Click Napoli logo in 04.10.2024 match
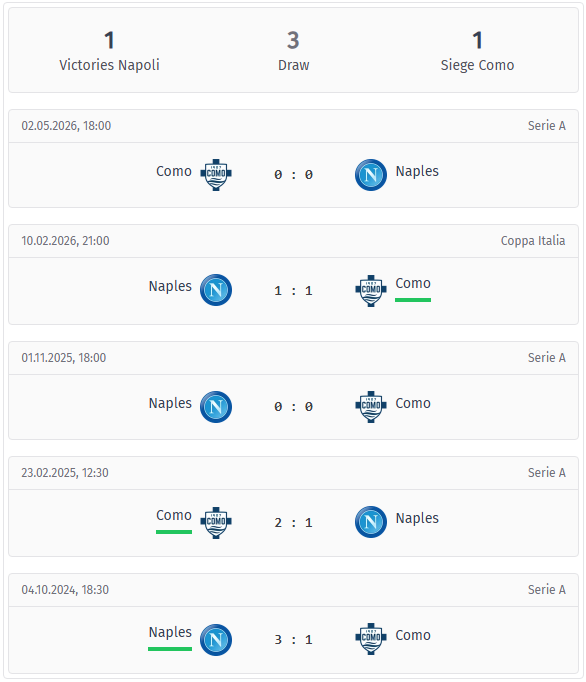Image resolution: width=586 pixels, height=682 pixels. 216,640
